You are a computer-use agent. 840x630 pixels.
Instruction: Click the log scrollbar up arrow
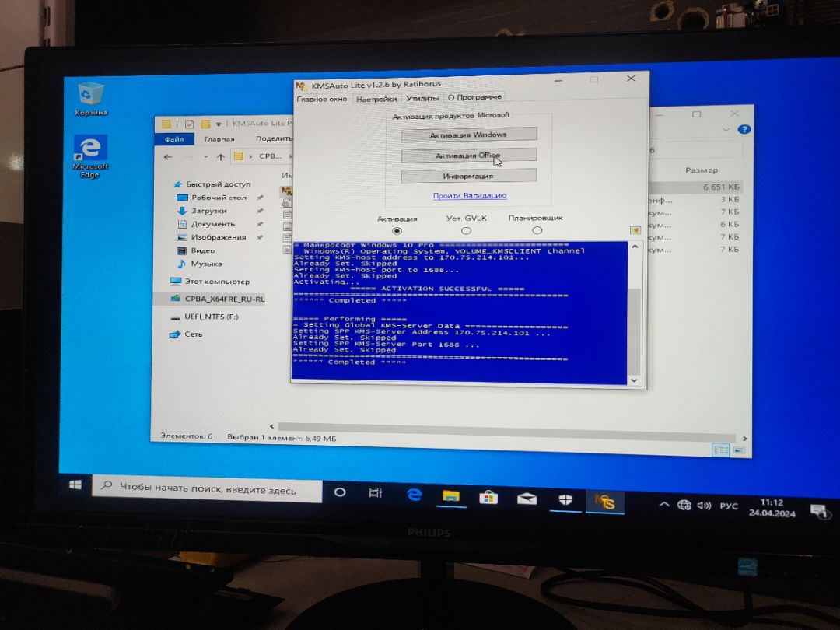635,247
